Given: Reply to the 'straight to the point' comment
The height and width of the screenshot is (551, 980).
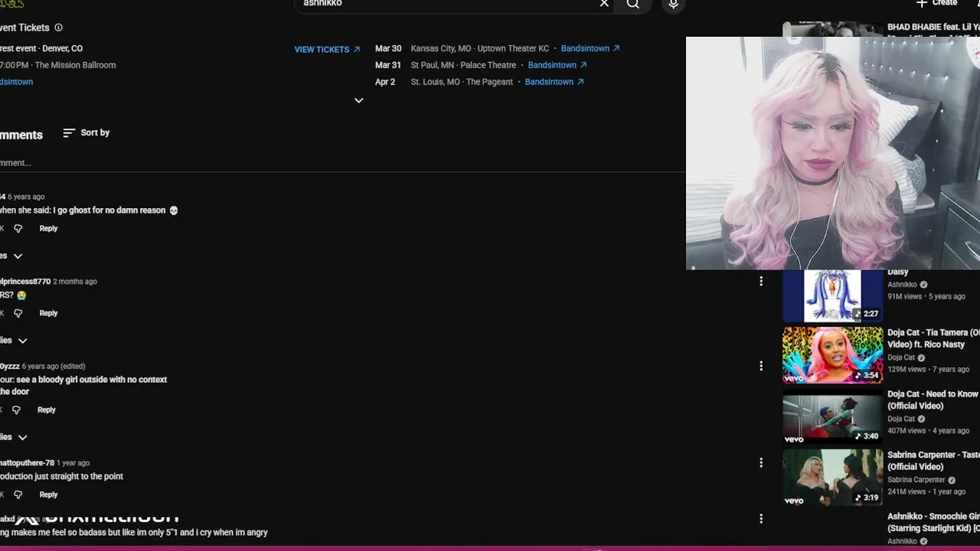Looking at the screenshot, I should [48, 494].
